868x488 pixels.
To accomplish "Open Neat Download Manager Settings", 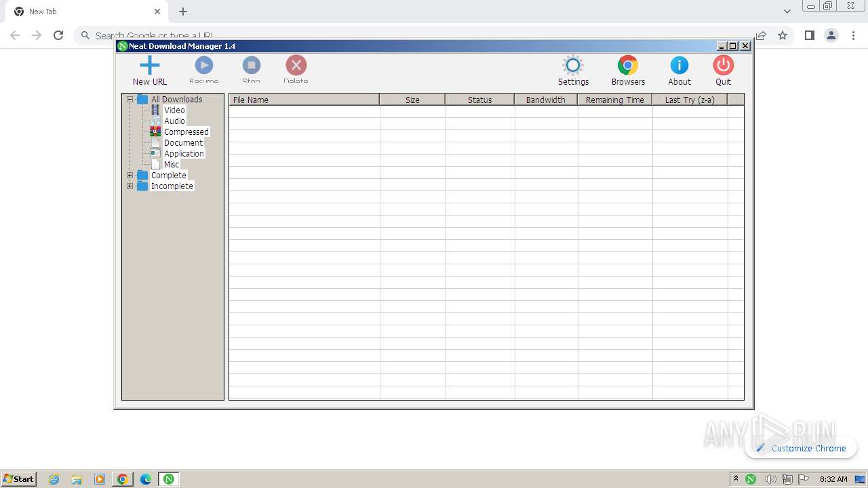I will pyautogui.click(x=573, y=71).
